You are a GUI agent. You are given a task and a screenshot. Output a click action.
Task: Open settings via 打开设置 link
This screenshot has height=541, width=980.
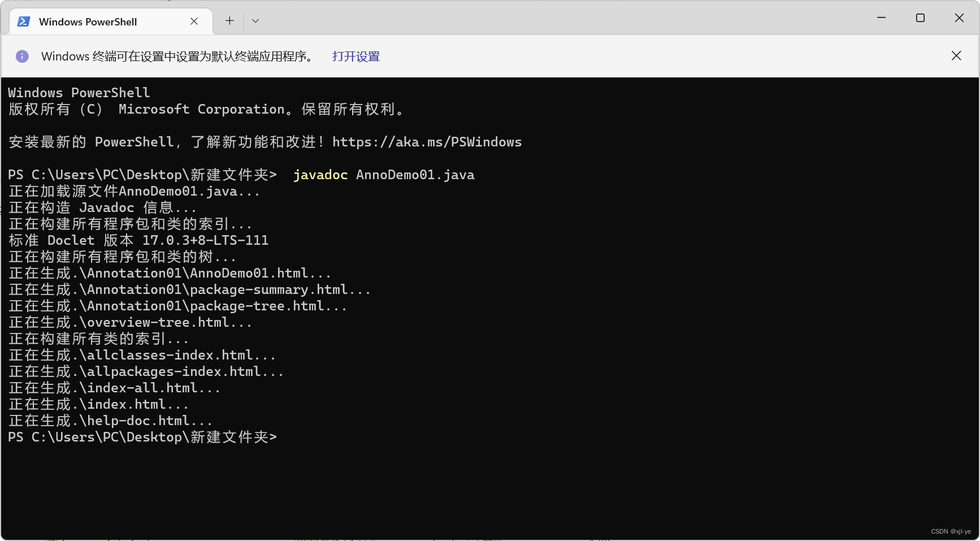(356, 57)
